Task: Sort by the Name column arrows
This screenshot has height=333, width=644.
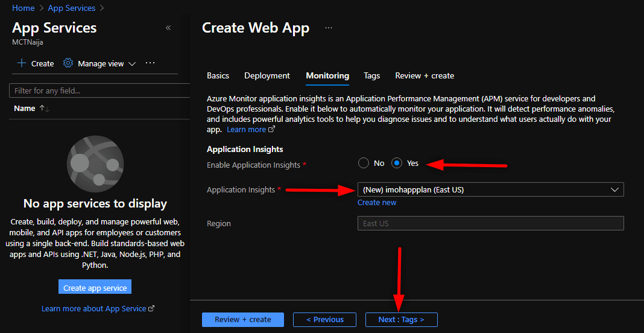Action: click(45, 109)
